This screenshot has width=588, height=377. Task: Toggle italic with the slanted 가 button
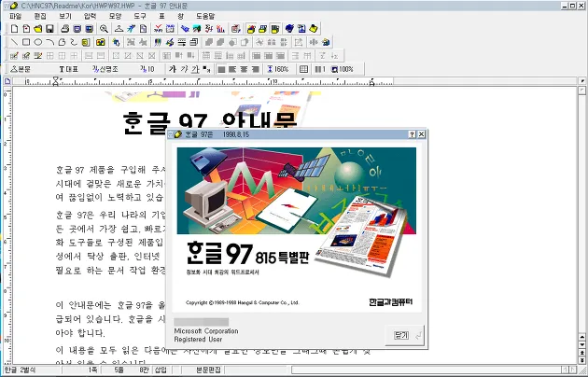[184, 69]
